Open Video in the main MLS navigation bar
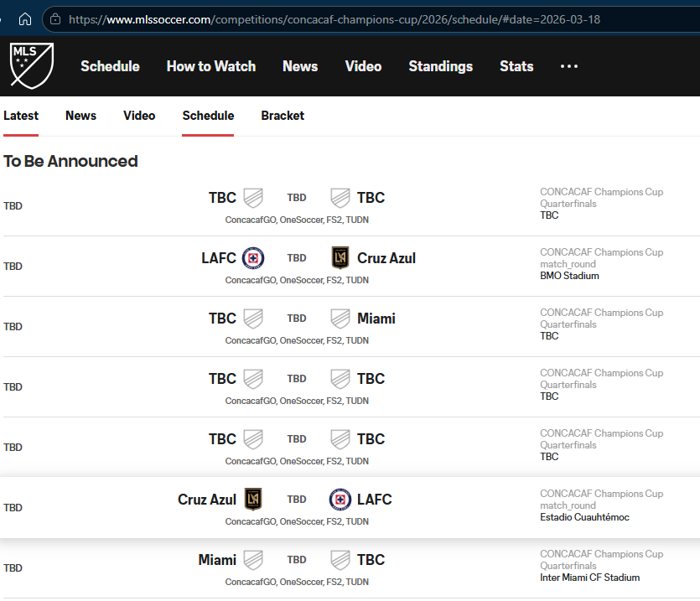This screenshot has height=601, width=700. [363, 66]
